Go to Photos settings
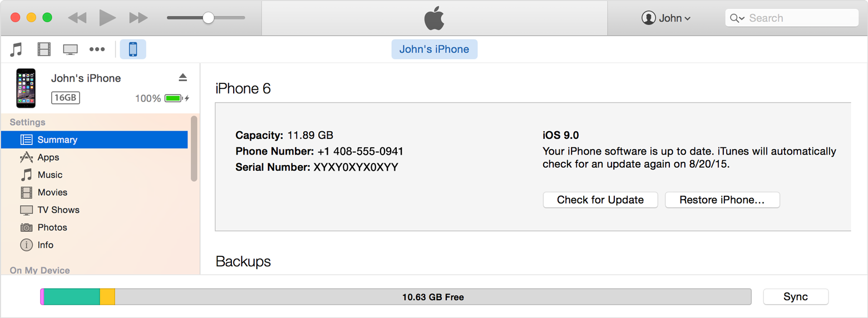The image size is (868, 318). pos(52,227)
